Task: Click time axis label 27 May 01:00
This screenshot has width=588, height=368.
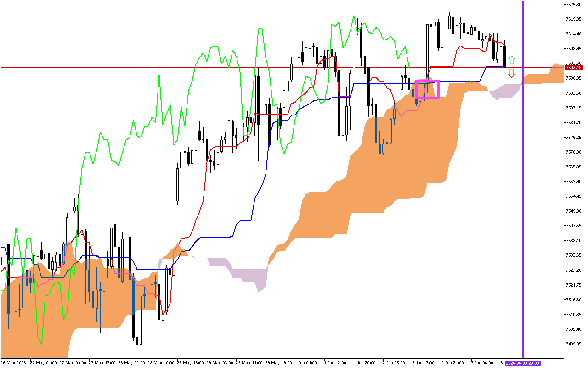Action: (43, 362)
